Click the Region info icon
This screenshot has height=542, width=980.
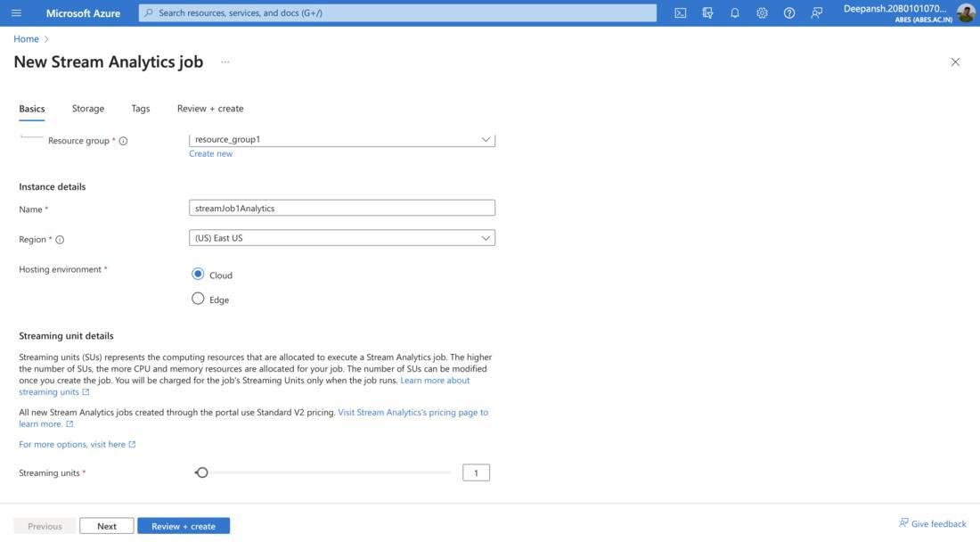point(60,240)
